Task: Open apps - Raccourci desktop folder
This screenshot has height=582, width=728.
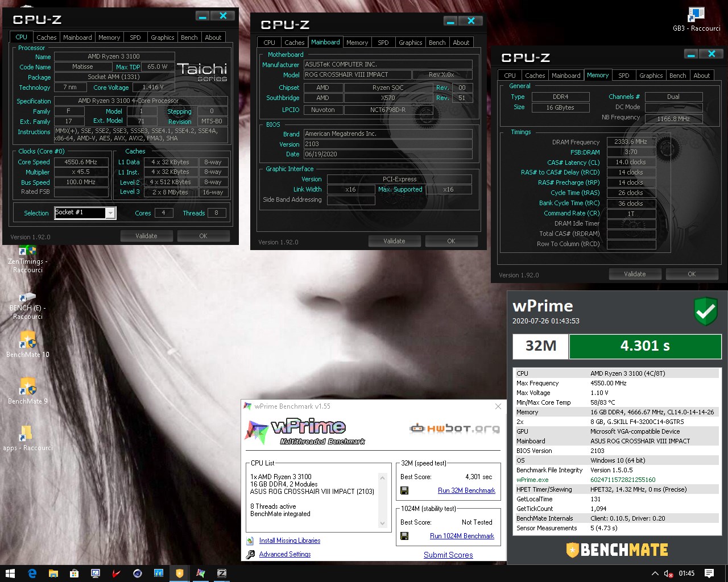Action: tap(27, 438)
